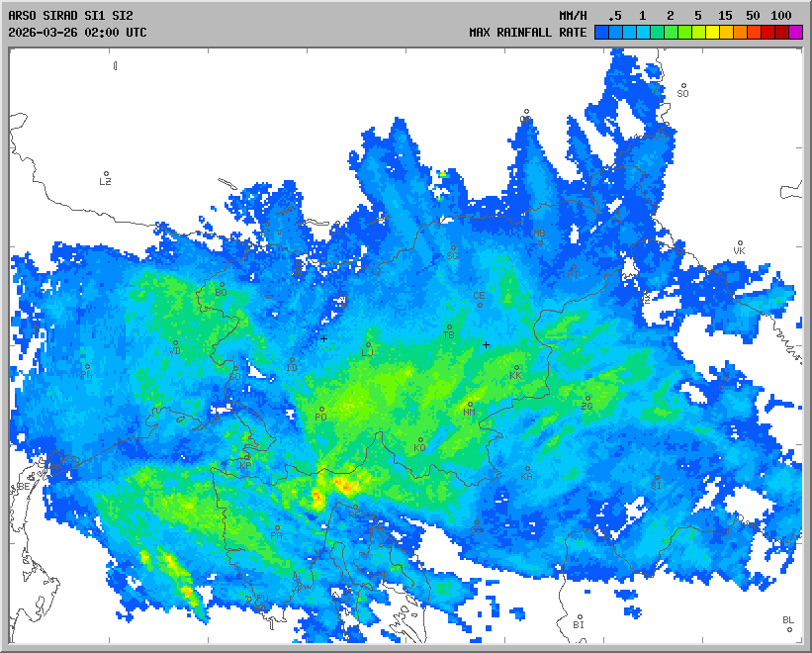This screenshot has width=812, height=653.
Task: Click the NM city marker
Action: click(470, 405)
